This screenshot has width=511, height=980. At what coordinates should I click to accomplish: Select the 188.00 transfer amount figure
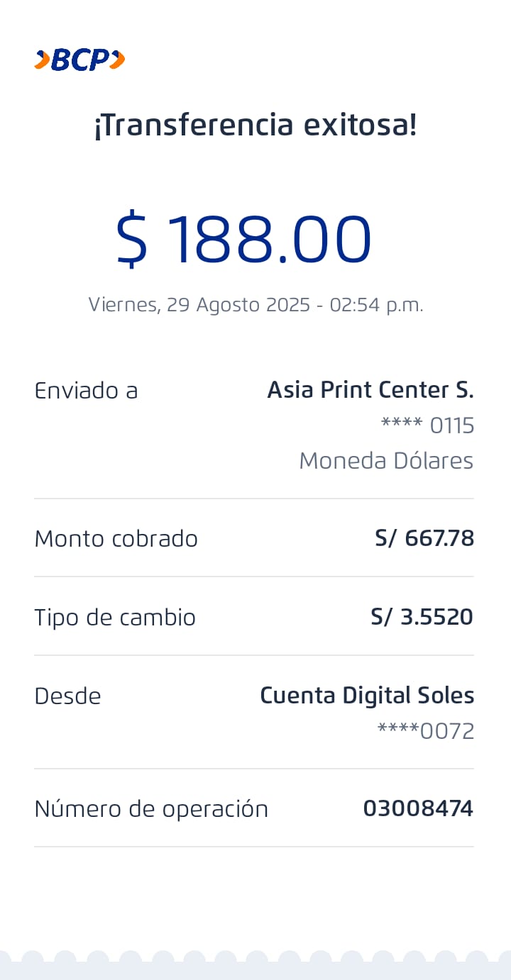click(x=270, y=240)
